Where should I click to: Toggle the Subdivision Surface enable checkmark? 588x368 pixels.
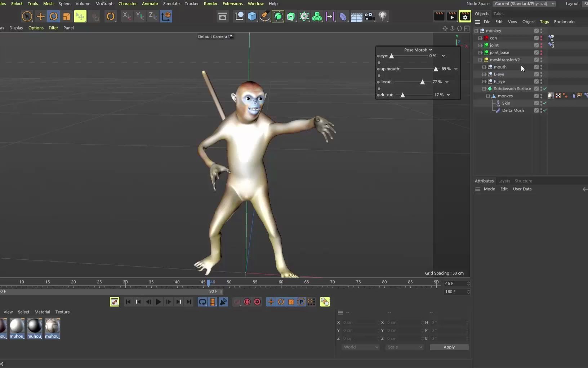(544, 89)
